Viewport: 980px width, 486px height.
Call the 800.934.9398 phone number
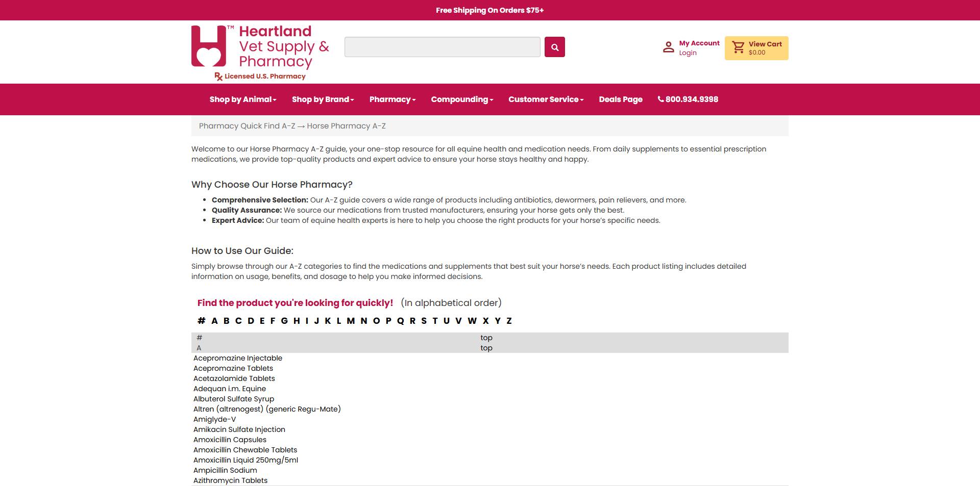(x=688, y=99)
